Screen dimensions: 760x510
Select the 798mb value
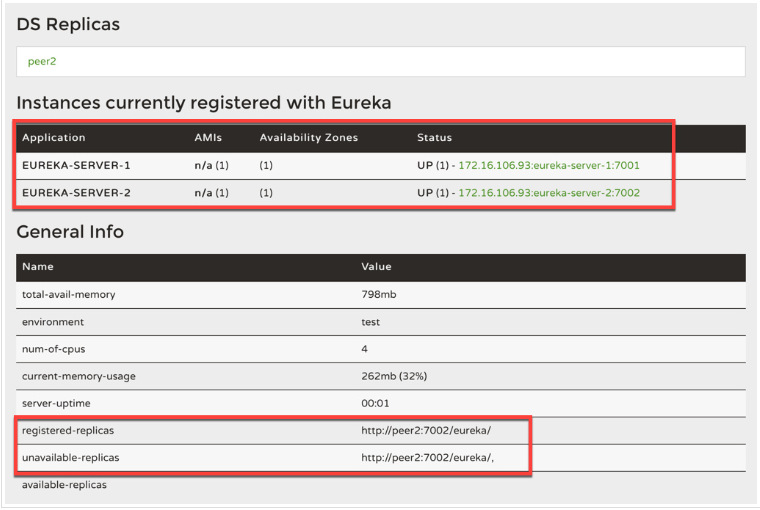pyautogui.click(x=379, y=294)
